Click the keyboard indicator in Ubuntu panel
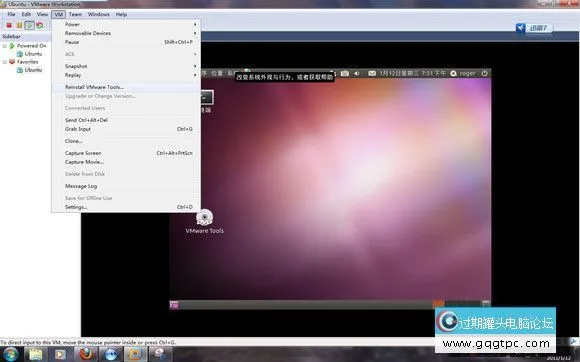The width and height of the screenshot is (580, 362). (x=345, y=74)
